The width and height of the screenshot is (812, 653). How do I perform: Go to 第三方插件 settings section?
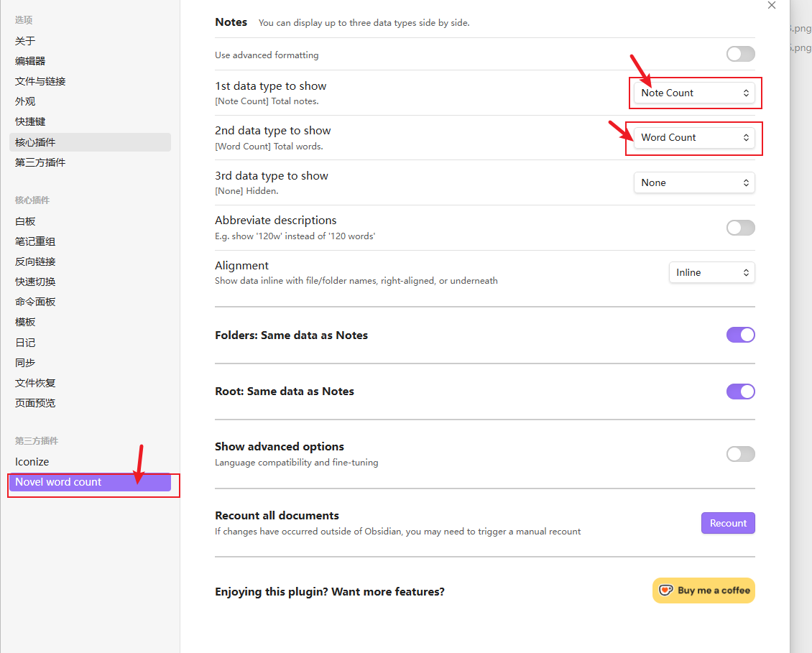tap(40, 162)
